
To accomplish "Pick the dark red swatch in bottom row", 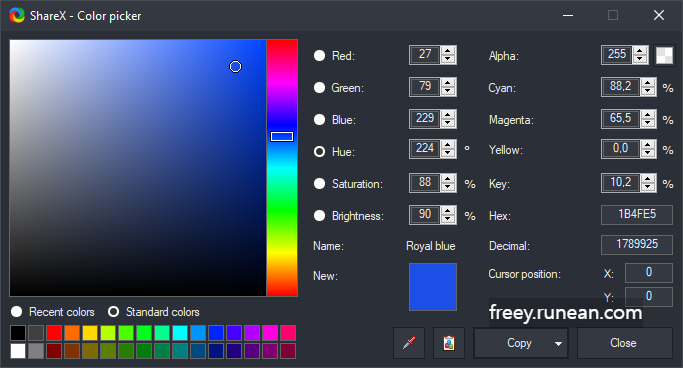I will point(54,351).
